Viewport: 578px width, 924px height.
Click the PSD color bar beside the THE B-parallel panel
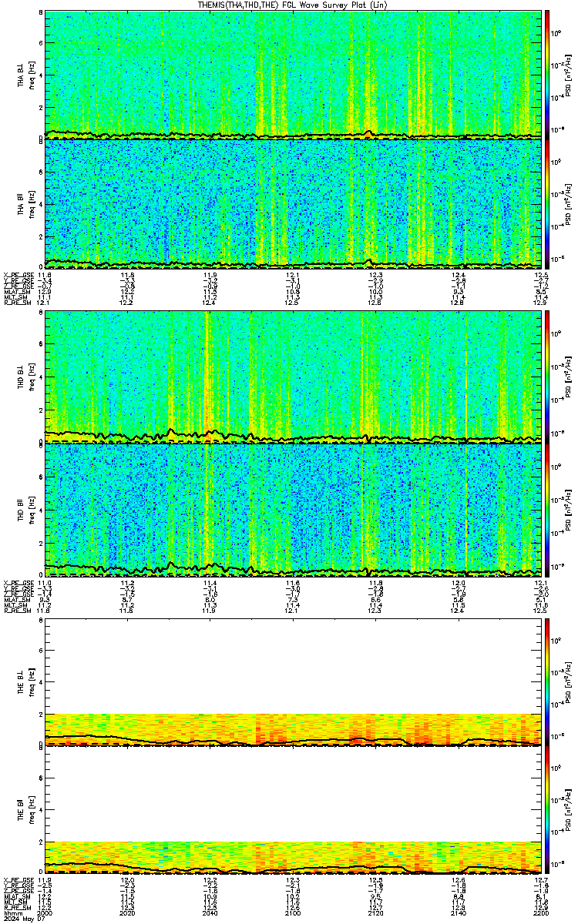547,810
